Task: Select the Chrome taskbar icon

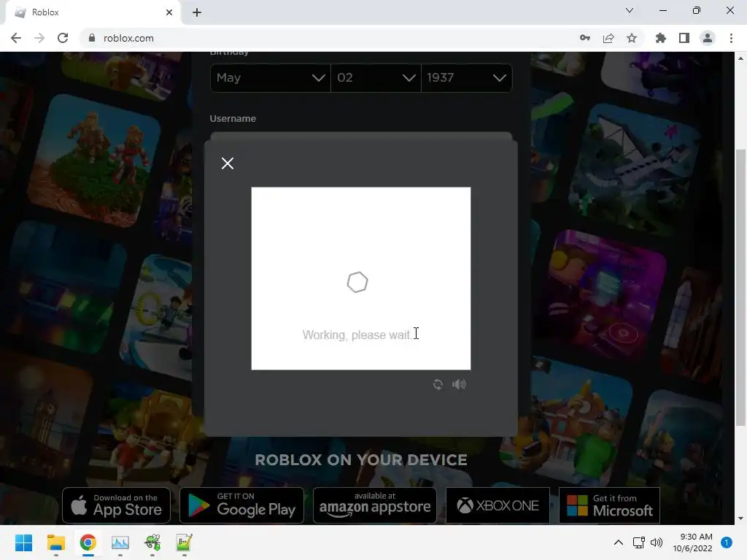Action: pos(88,542)
